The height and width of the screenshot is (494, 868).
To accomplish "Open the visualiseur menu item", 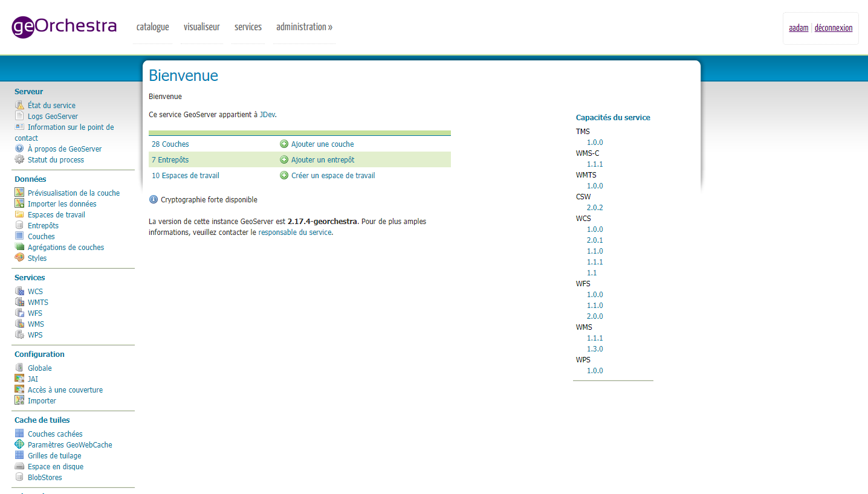I will coord(202,27).
